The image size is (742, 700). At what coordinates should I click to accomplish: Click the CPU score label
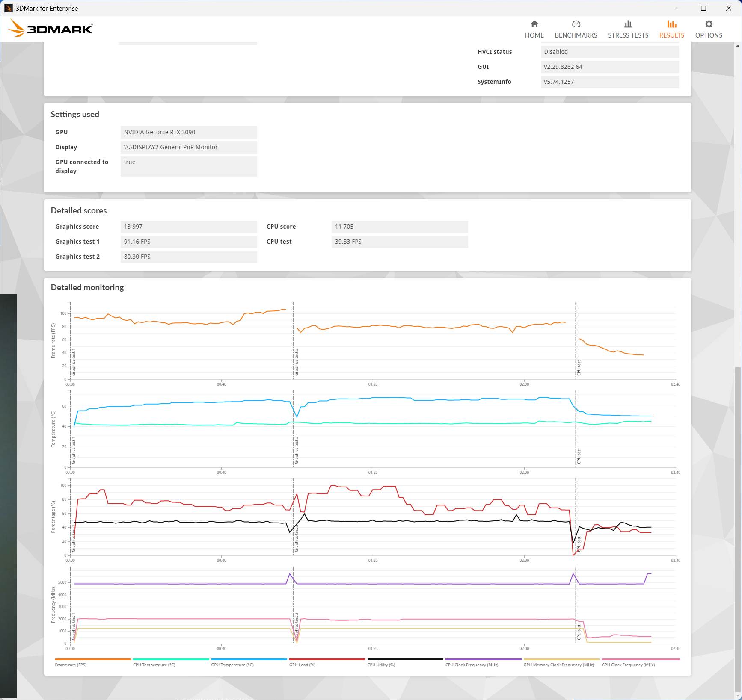point(281,227)
